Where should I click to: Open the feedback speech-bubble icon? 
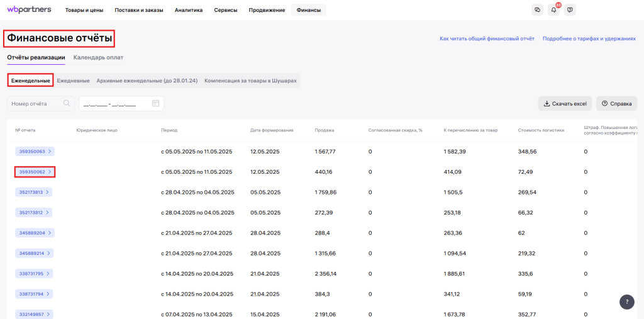click(x=570, y=10)
